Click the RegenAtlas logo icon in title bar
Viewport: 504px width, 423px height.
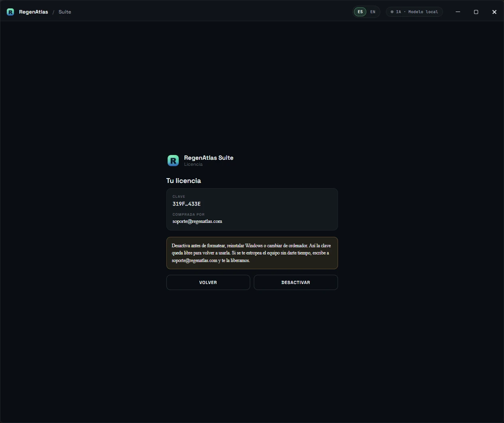click(10, 12)
